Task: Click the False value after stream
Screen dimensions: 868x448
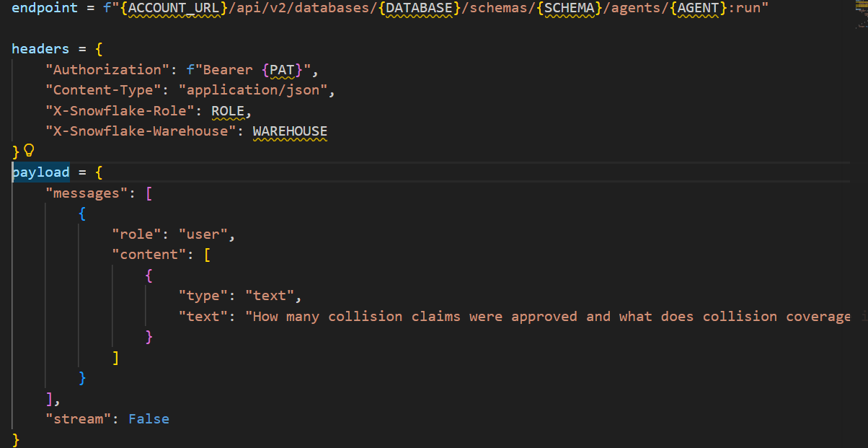Action: point(149,418)
